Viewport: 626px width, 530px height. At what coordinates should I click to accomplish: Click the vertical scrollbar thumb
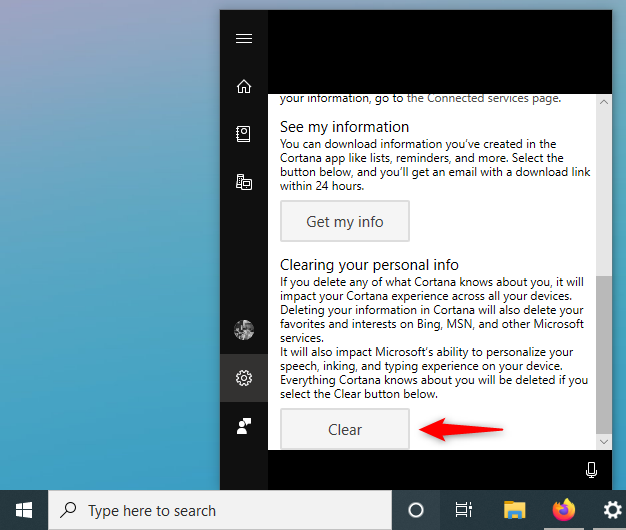click(x=604, y=354)
